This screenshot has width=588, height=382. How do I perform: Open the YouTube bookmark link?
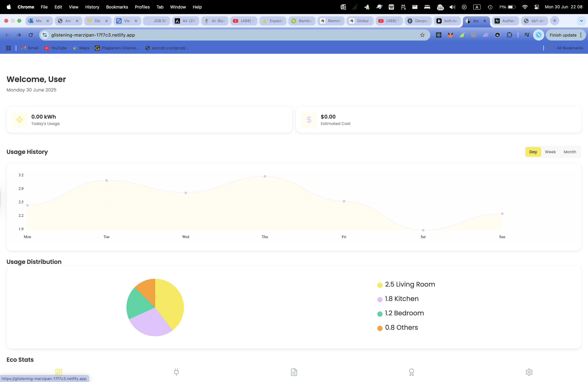[55, 48]
